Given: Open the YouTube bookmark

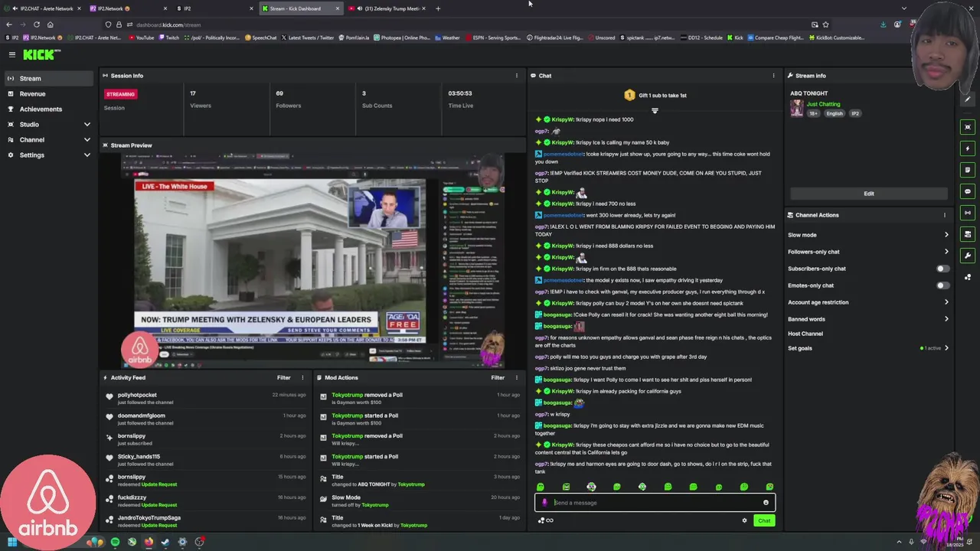Looking at the screenshot, I should [142, 37].
